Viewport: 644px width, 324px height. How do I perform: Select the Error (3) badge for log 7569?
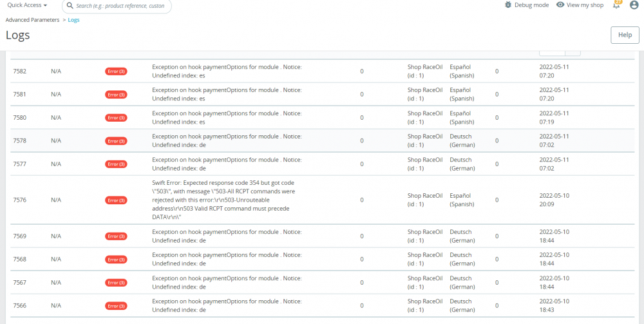point(116,236)
